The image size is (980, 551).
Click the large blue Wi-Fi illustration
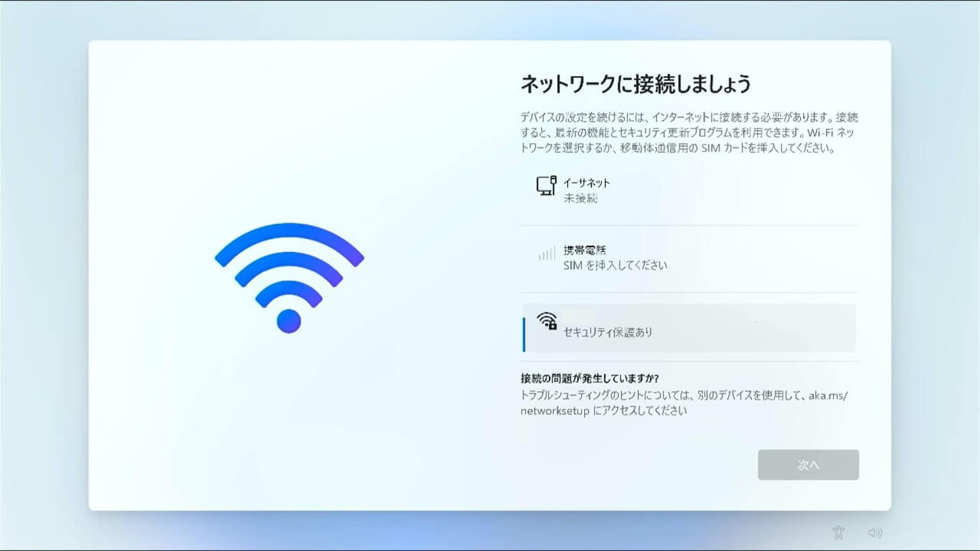(289, 277)
